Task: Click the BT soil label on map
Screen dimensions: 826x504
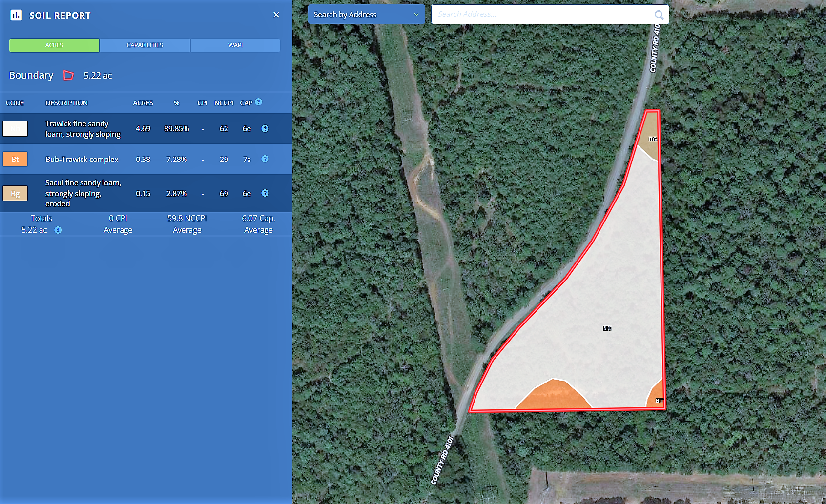Action: [659, 401]
